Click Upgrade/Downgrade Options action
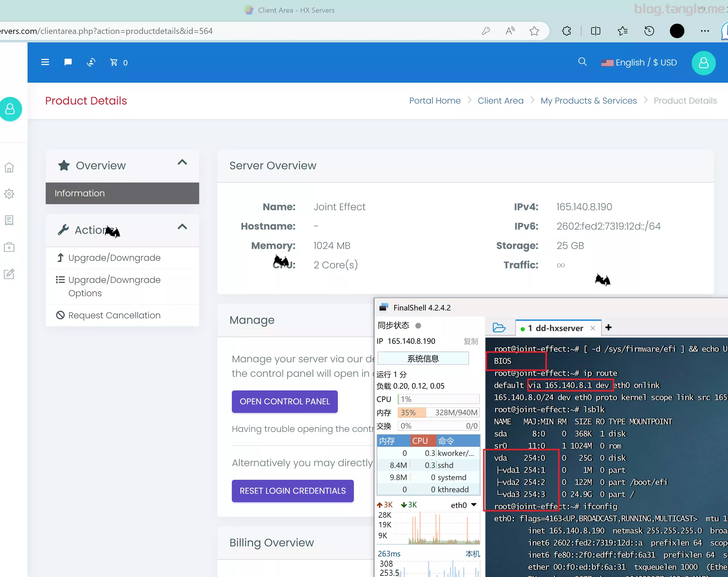 122,287
